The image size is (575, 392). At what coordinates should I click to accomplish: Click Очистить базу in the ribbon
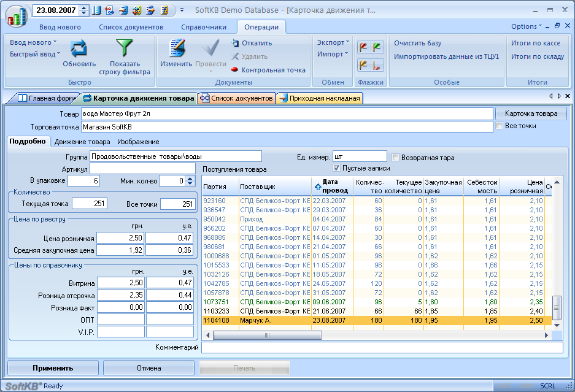point(418,43)
